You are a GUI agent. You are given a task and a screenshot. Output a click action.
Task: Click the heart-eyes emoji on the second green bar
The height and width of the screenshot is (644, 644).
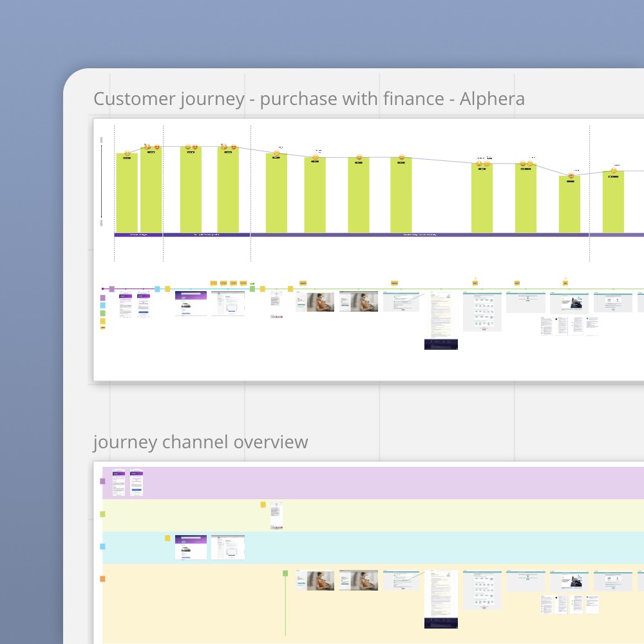pyautogui.click(x=157, y=147)
